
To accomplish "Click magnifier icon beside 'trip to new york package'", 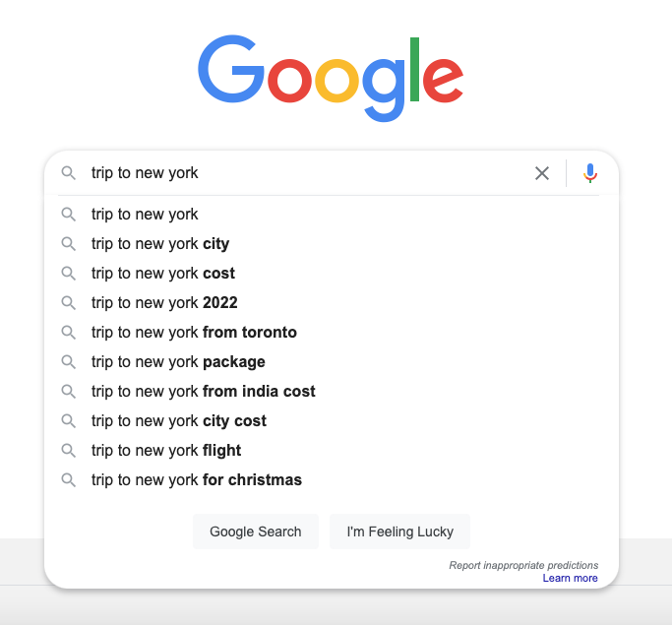I will coord(68,362).
